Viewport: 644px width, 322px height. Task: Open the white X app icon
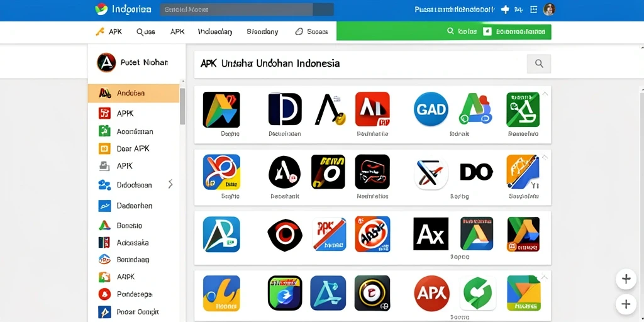pyautogui.click(x=431, y=174)
